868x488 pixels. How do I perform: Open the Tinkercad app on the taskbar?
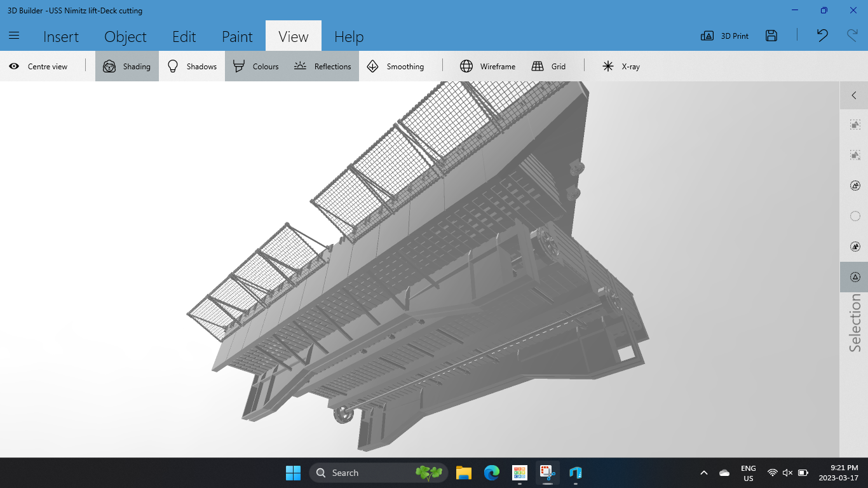point(520,473)
